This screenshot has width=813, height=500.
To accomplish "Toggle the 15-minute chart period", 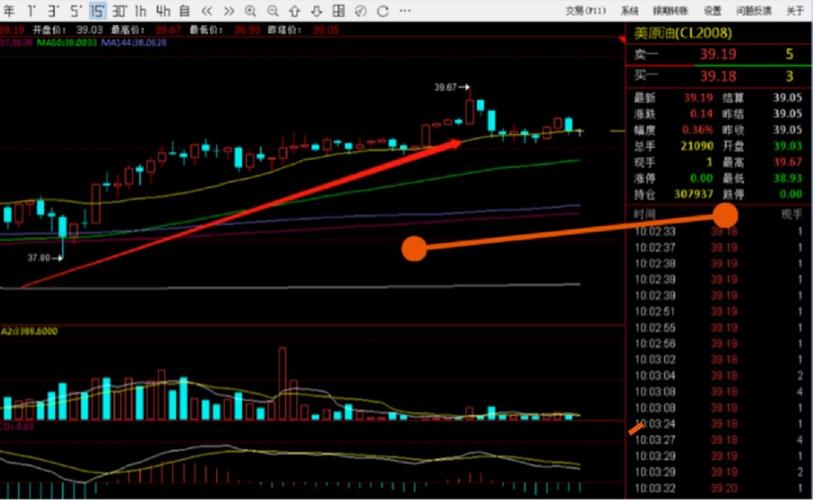I will (x=97, y=11).
